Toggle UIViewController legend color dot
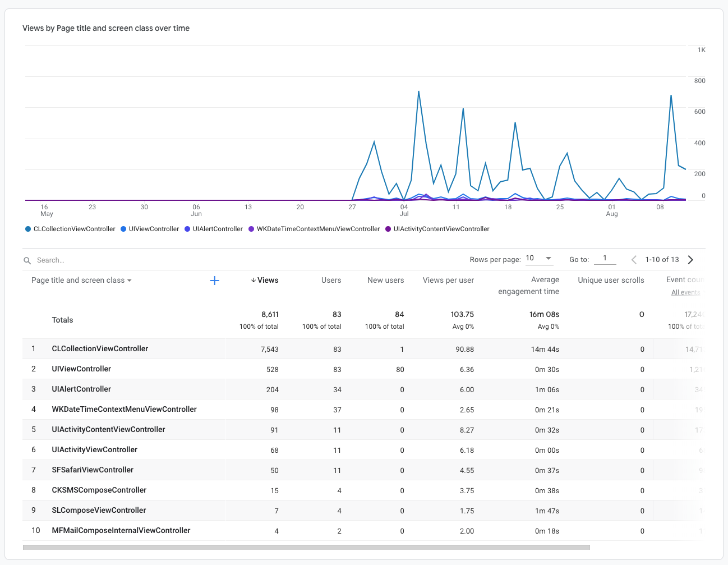 [123, 229]
